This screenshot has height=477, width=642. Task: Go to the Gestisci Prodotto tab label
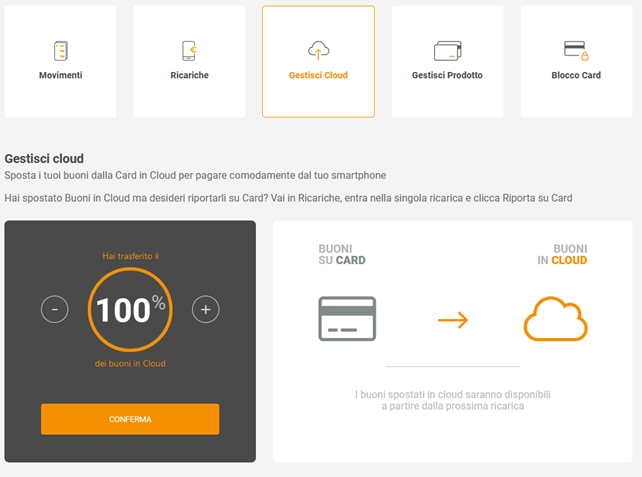click(x=447, y=75)
